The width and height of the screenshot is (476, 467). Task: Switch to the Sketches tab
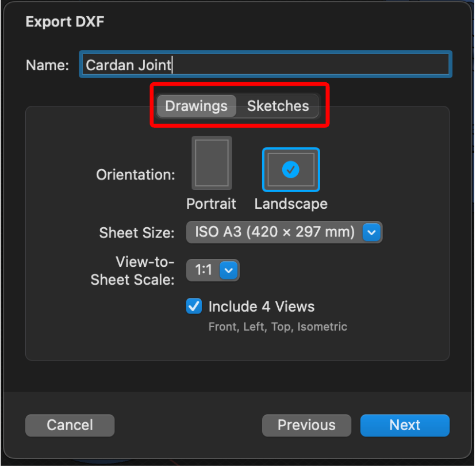point(278,106)
